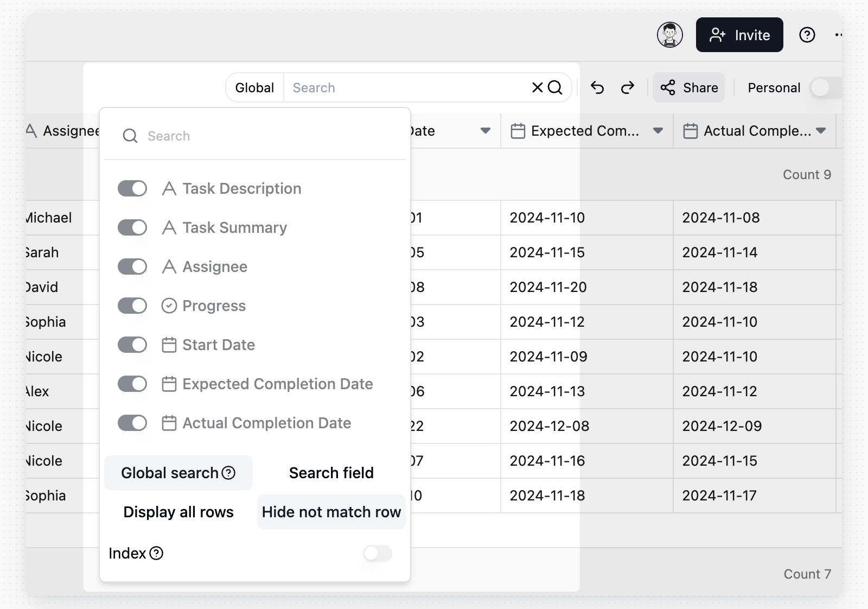Click actual date cell 2024-11-17
The image size is (868, 609).
pyautogui.click(x=754, y=496)
